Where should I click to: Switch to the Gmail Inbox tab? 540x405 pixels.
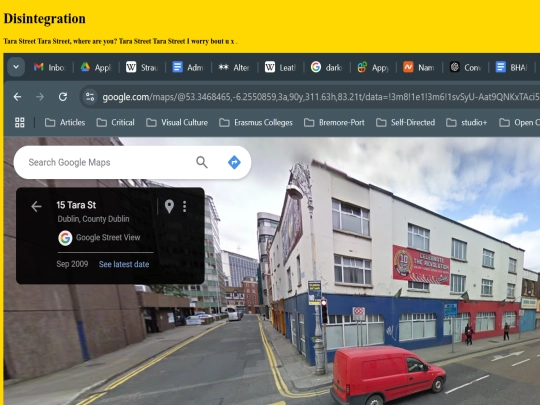49,67
